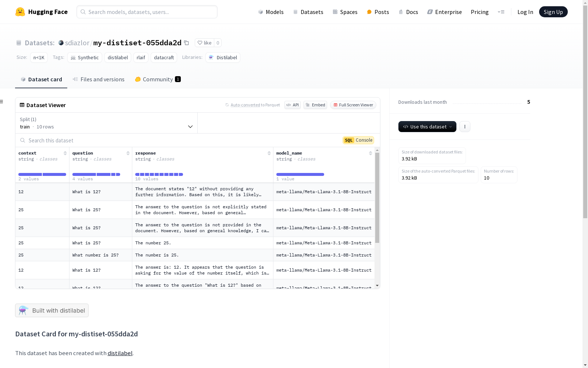Sort the context column
The image size is (588, 368).
click(x=65, y=153)
